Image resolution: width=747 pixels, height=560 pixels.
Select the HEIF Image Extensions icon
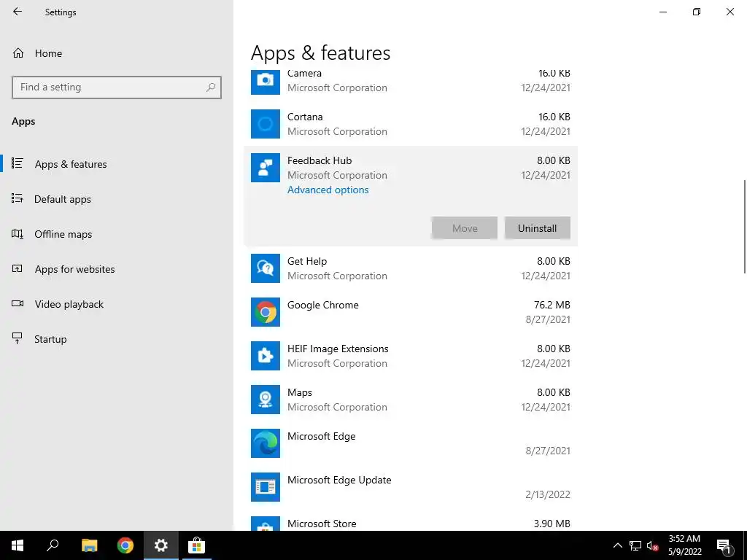tap(266, 356)
